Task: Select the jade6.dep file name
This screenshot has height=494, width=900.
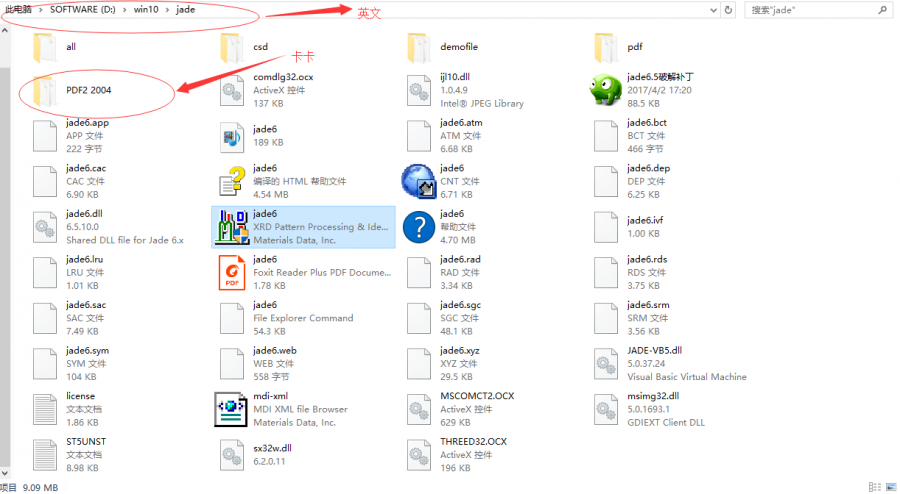Action: (649, 168)
